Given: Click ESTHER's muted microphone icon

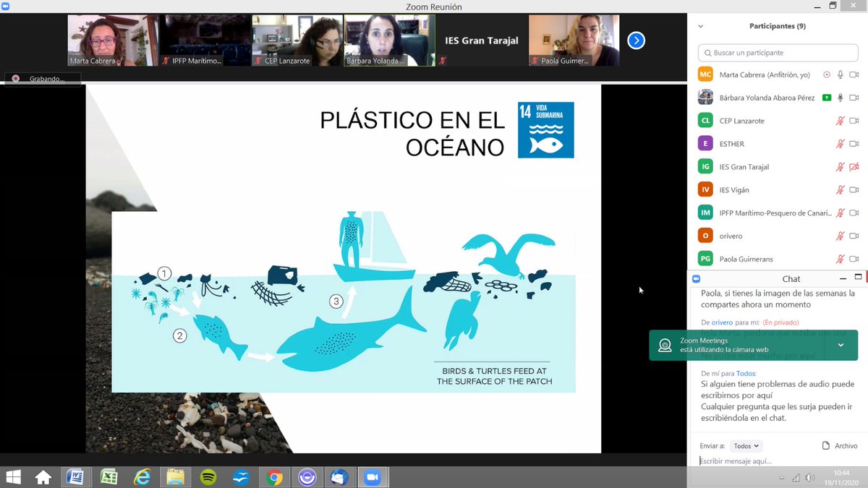Looking at the screenshot, I should (840, 144).
